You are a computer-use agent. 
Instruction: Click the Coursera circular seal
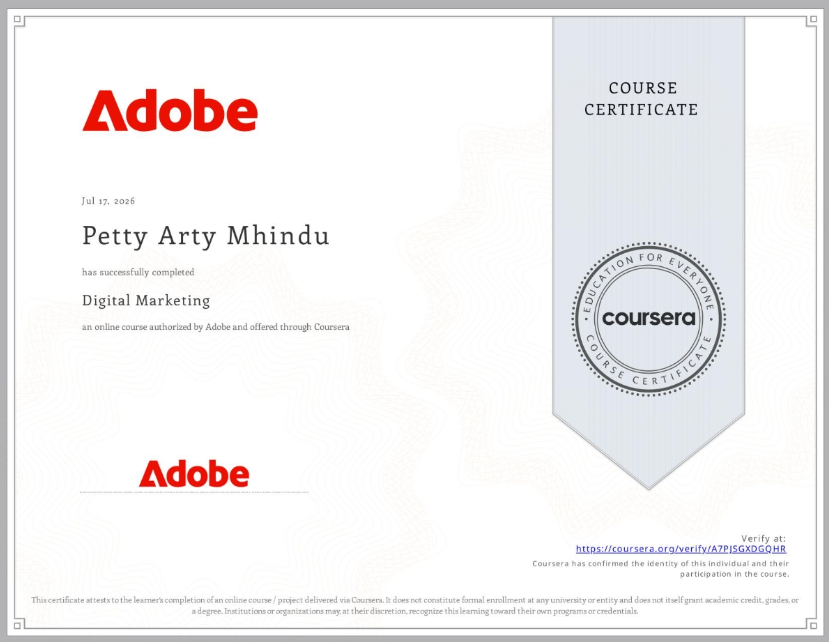(649, 319)
